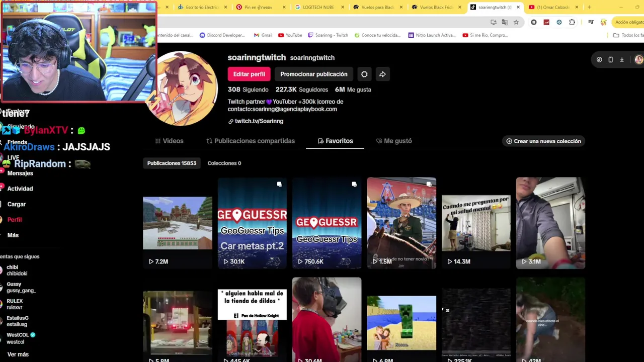Open the 308 Siguiendo list
Image resolution: width=644 pixels, height=362 pixels.
coord(248,89)
